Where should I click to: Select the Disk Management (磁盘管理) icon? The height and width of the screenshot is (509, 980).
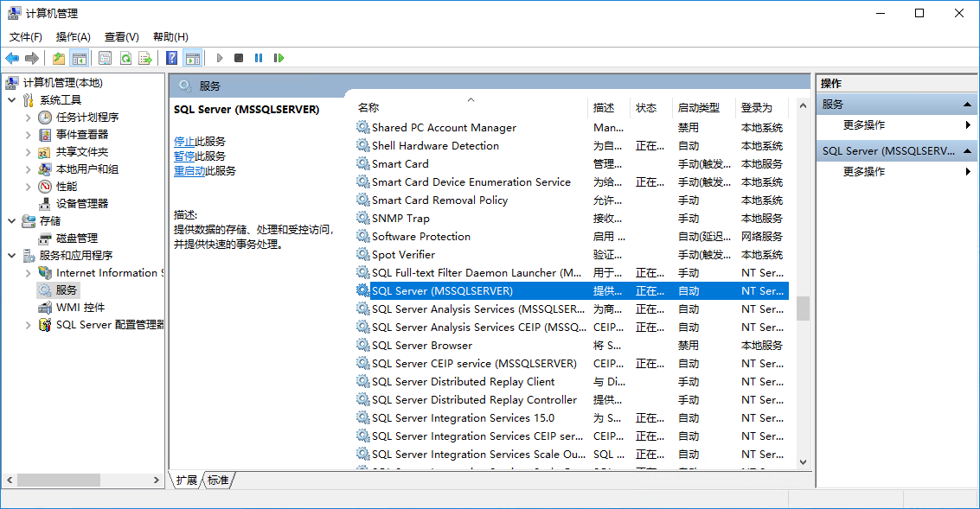(45, 239)
